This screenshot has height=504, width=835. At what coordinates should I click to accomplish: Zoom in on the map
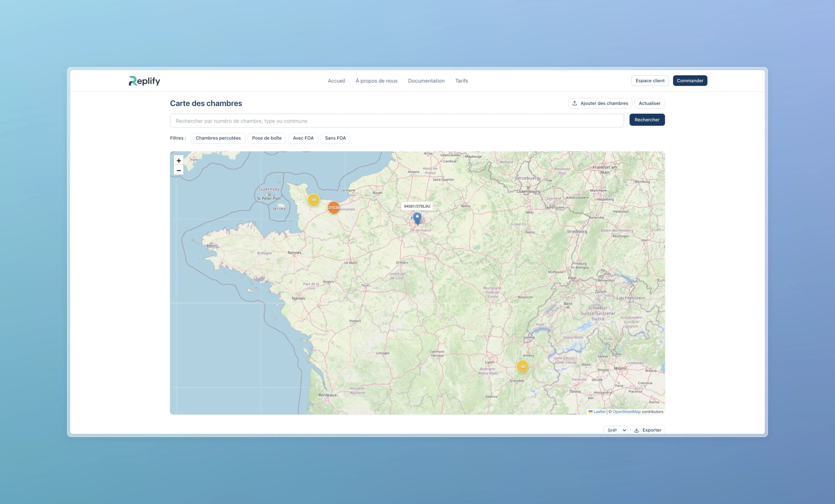click(x=179, y=161)
